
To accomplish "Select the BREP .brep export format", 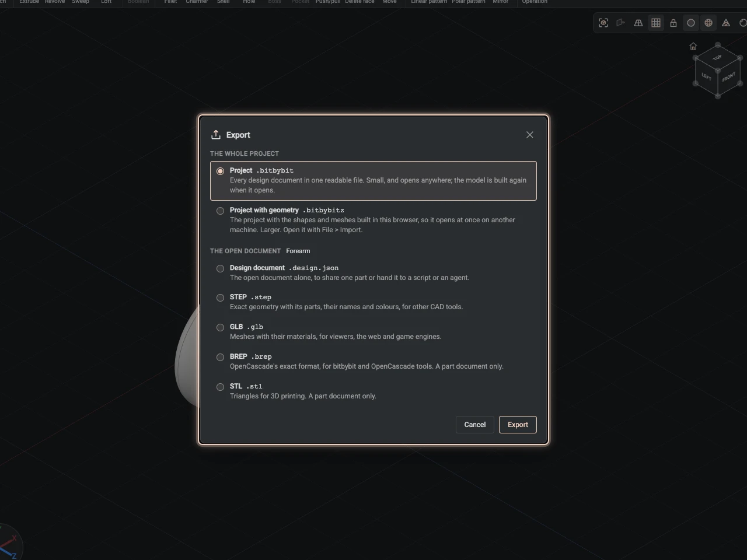I will (x=373, y=362).
